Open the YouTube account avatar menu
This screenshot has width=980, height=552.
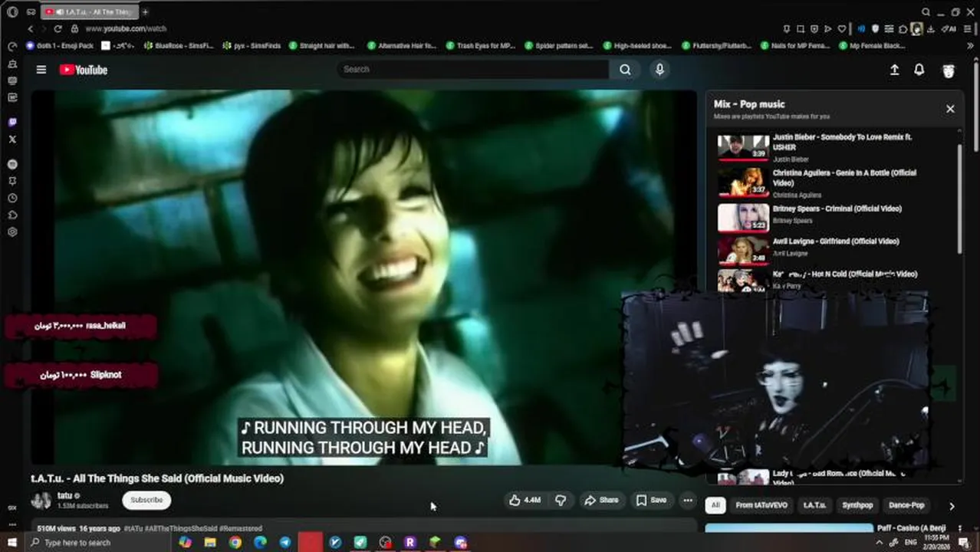[x=949, y=71]
